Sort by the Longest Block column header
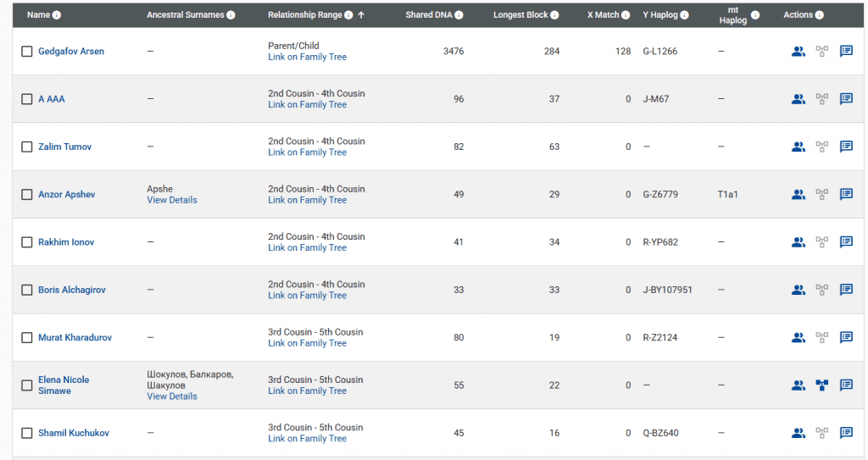The height and width of the screenshot is (460, 868). tap(520, 15)
